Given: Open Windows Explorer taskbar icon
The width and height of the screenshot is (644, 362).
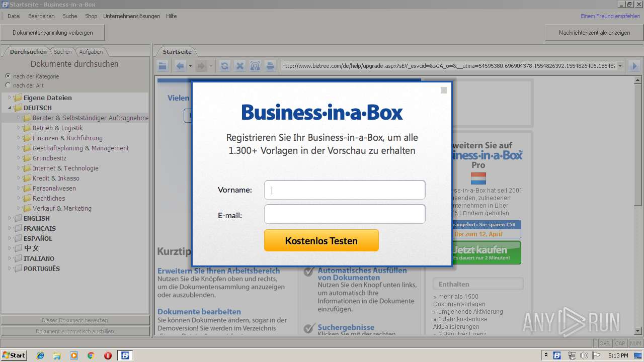Looking at the screenshot, I should 57,355.
